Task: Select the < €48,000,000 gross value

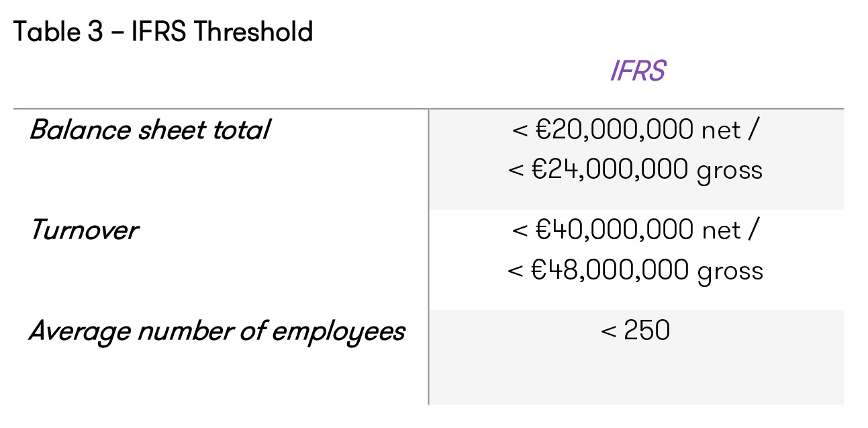Action: pyautogui.click(x=635, y=271)
